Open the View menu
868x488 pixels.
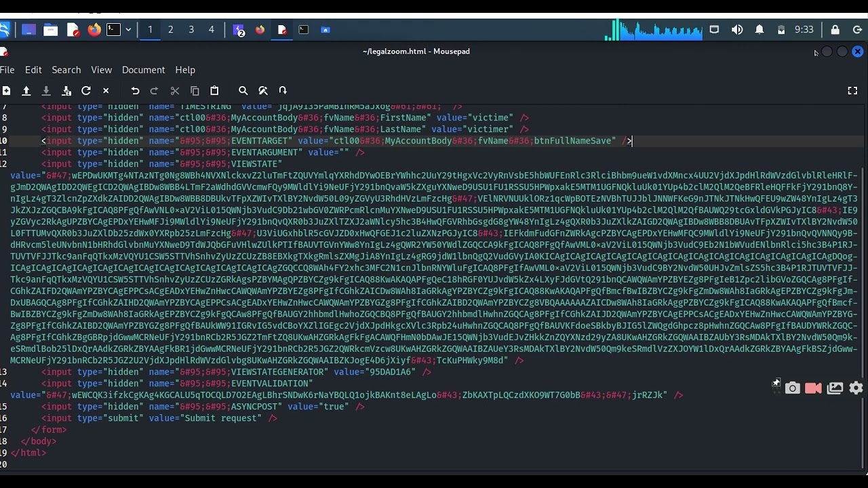coord(102,70)
